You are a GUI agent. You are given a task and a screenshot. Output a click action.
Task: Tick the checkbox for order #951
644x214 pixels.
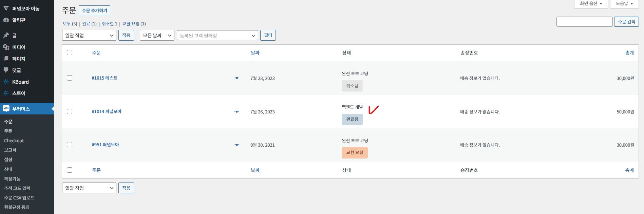pos(70,145)
